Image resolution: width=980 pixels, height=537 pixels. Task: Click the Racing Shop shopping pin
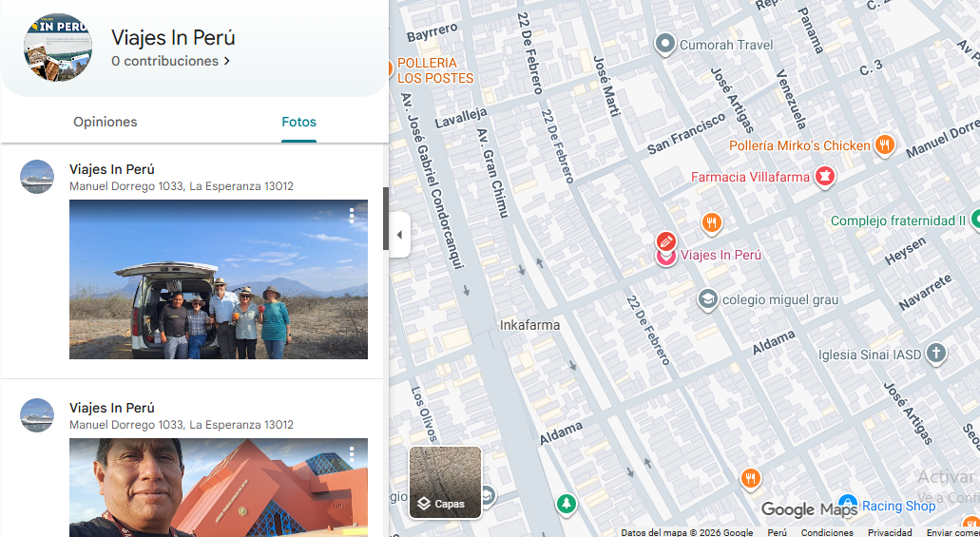[x=848, y=504]
